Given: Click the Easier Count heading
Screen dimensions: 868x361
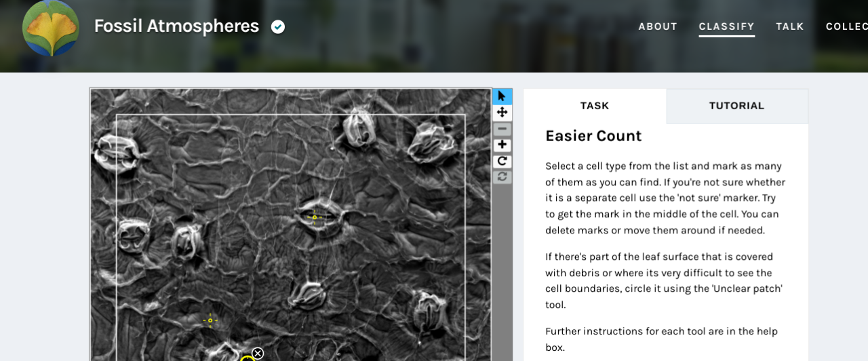Looking at the screenshot, I should 593,136.
